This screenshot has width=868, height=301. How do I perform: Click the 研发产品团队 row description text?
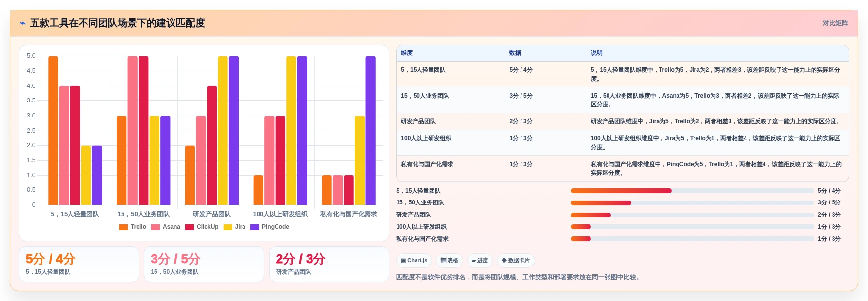716,121
